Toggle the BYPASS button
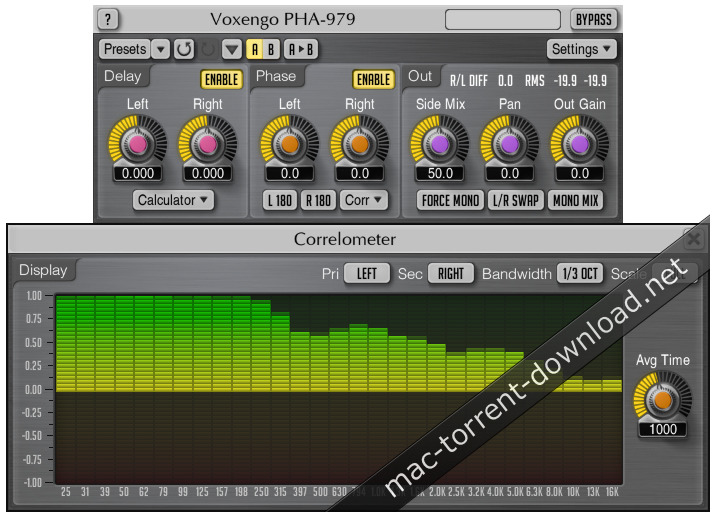The image size is (716, 512). click(x=594, y=20)
